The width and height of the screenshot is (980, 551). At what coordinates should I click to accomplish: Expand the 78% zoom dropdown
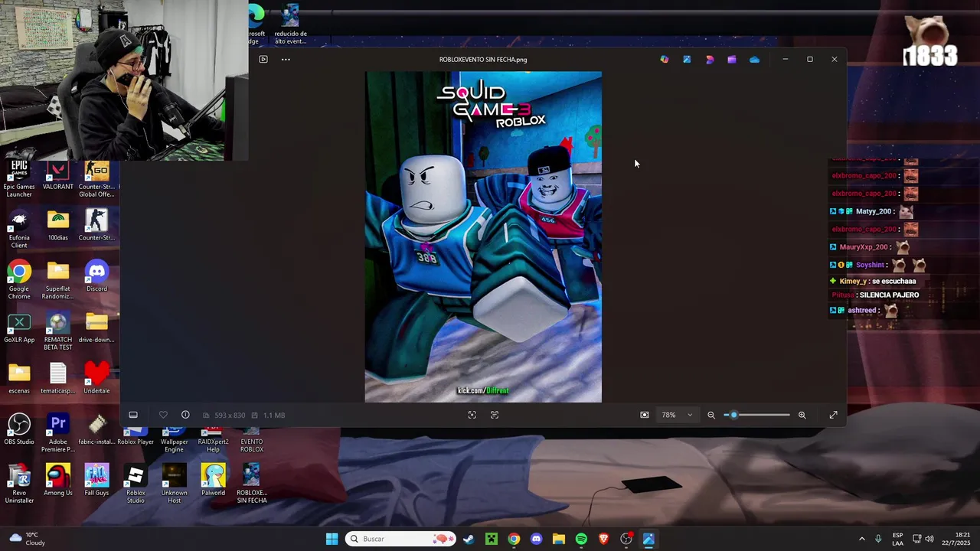[678, 415]
